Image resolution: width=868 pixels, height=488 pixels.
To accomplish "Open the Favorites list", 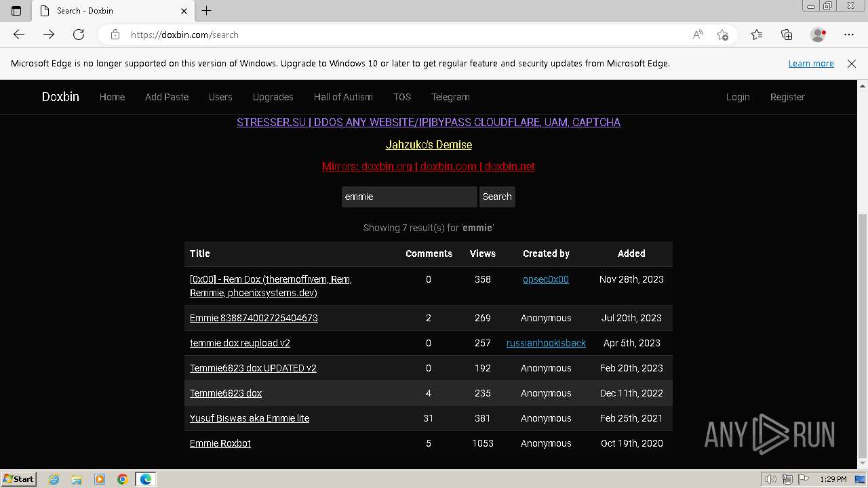I will pos(757,35).
